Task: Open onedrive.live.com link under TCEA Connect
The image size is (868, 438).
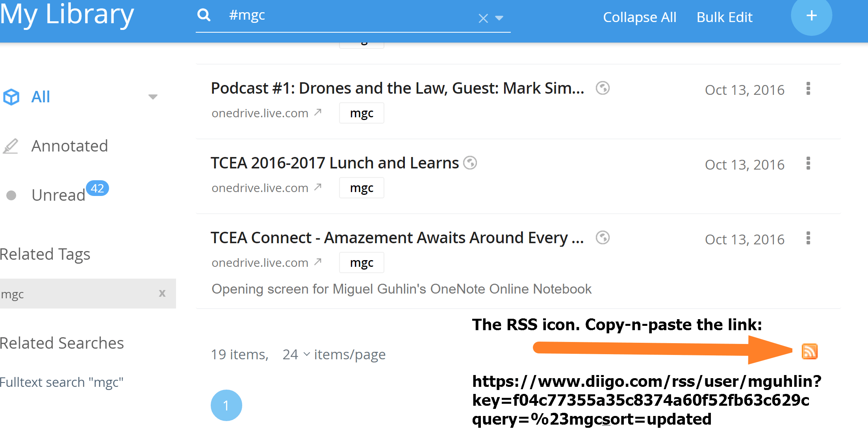Action: (x=260, y=263)
